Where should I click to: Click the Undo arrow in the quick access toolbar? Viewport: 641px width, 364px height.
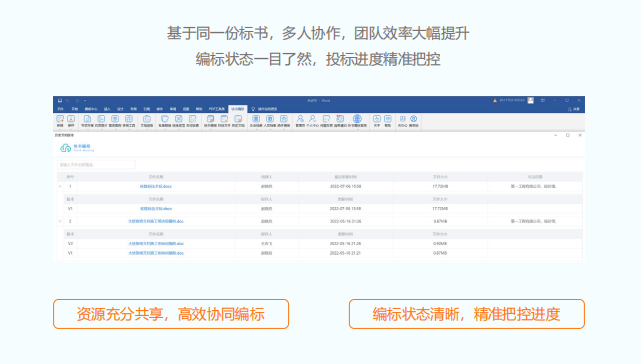click(68, 101)
